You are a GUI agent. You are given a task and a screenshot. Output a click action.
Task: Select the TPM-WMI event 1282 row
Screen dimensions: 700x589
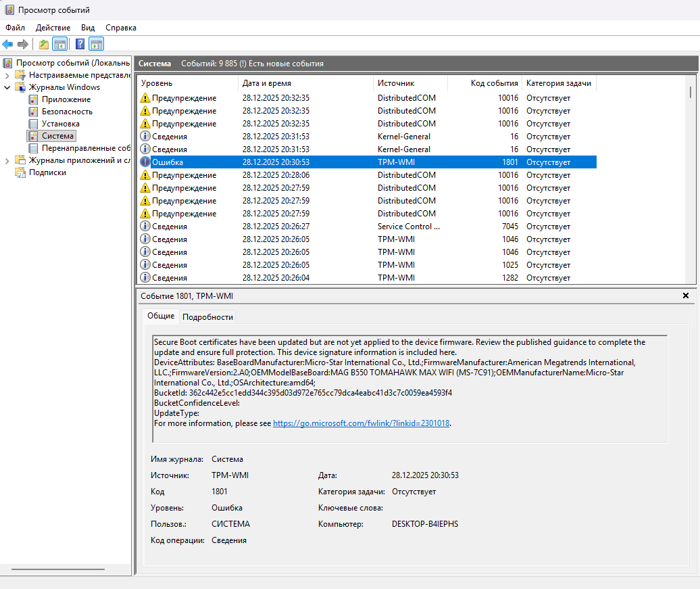click(367, 277)
